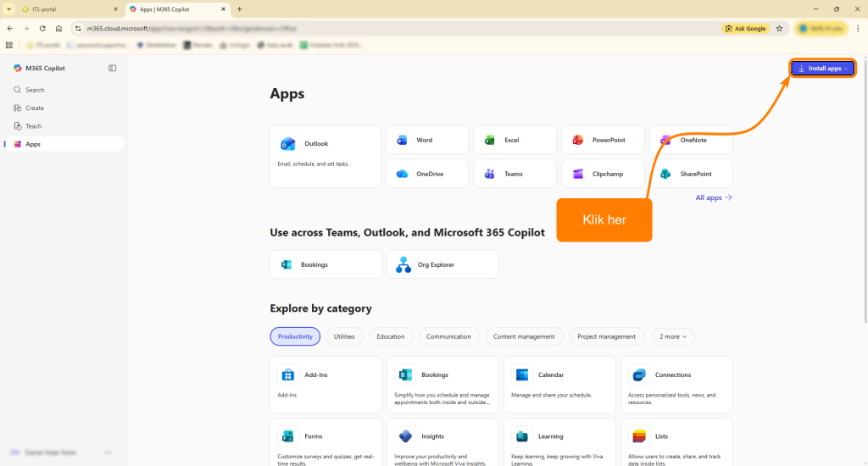Collapse the M365 Copilot sidebar panel
868x466 pixels.
pyautogui.click(x=112, y=68)
